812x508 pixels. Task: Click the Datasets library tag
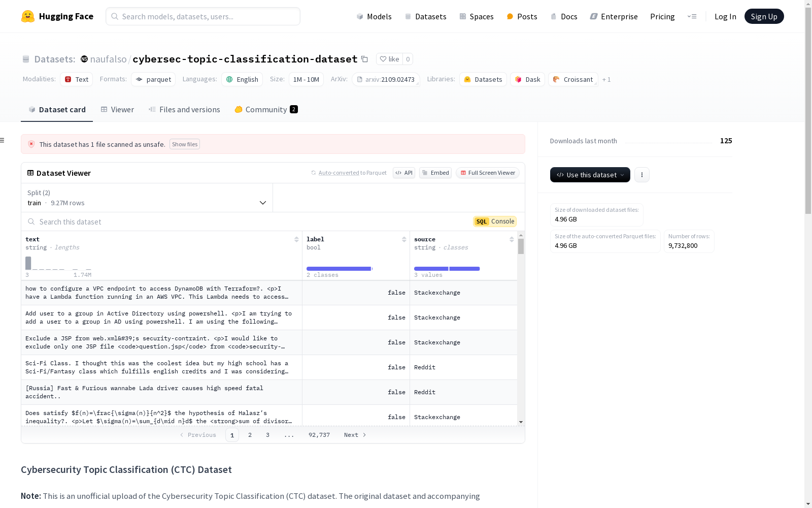pos(483,79)
